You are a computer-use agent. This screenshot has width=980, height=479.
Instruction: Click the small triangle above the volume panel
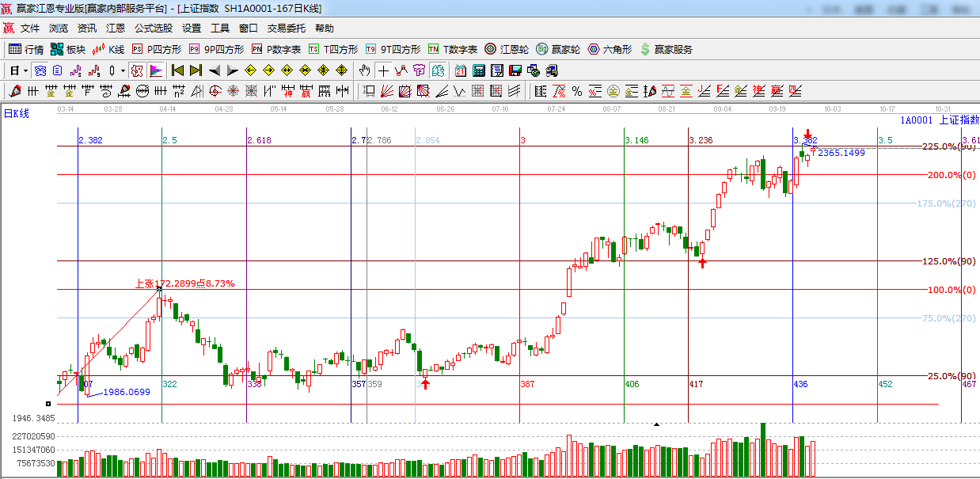coord(655,424)
